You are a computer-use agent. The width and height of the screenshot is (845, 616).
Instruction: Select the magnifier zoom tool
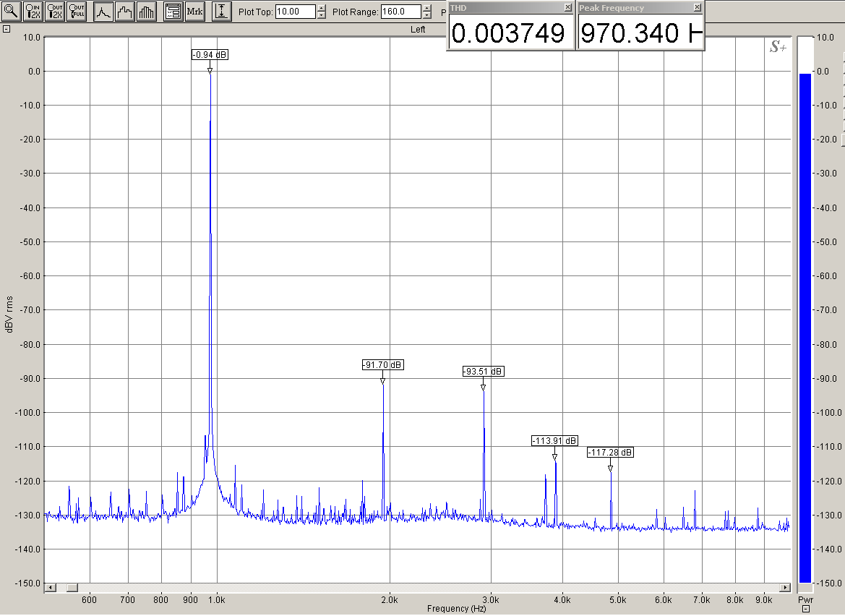11,11
